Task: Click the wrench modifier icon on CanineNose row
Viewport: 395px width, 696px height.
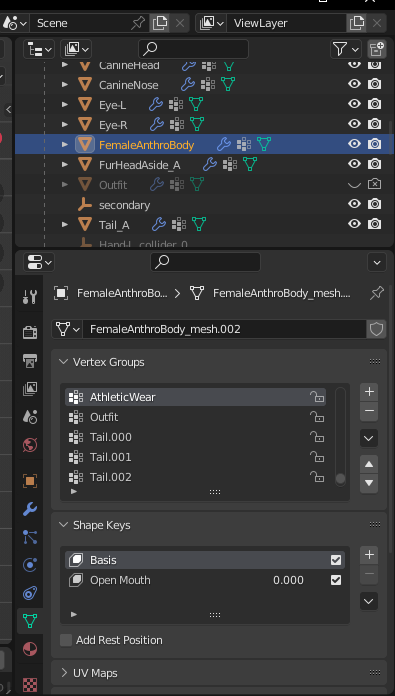Action: pyautogui.click(x=188, y=84)
